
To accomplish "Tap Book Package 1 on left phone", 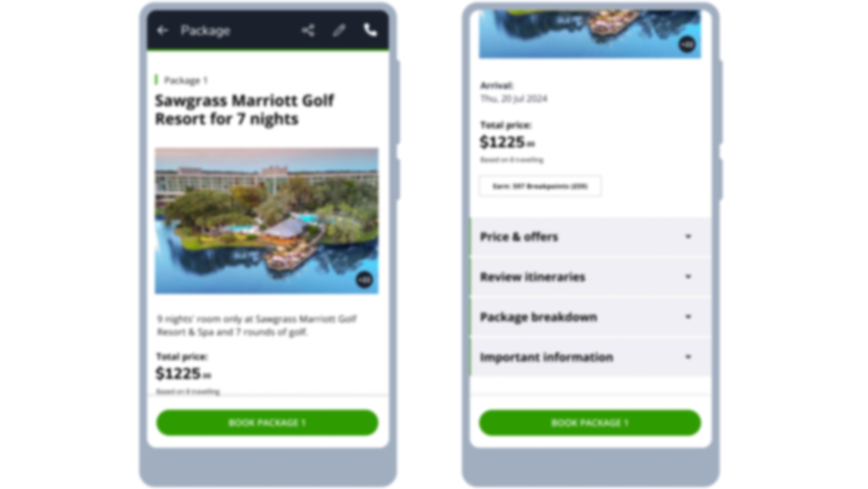I will click(x=267, y=423).
